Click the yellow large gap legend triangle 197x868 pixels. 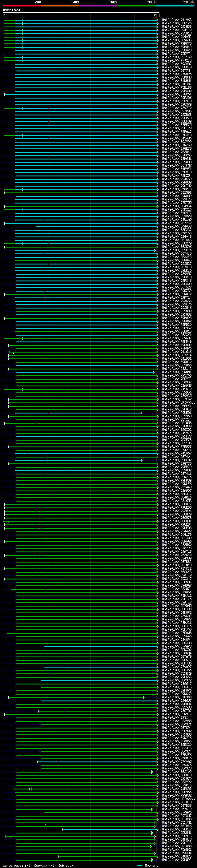pyautogui.click(x=25, y=865)
